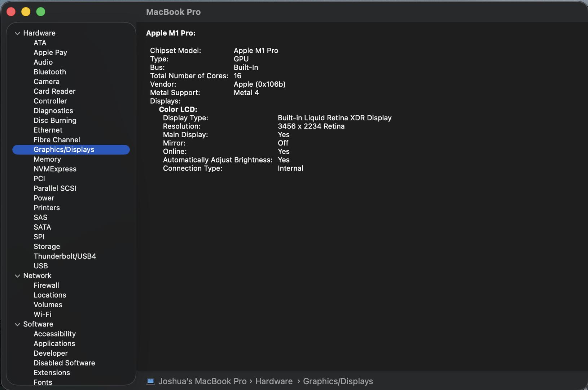Open Applications under Software
Screen dimensions: 588x390
[54, 343]
